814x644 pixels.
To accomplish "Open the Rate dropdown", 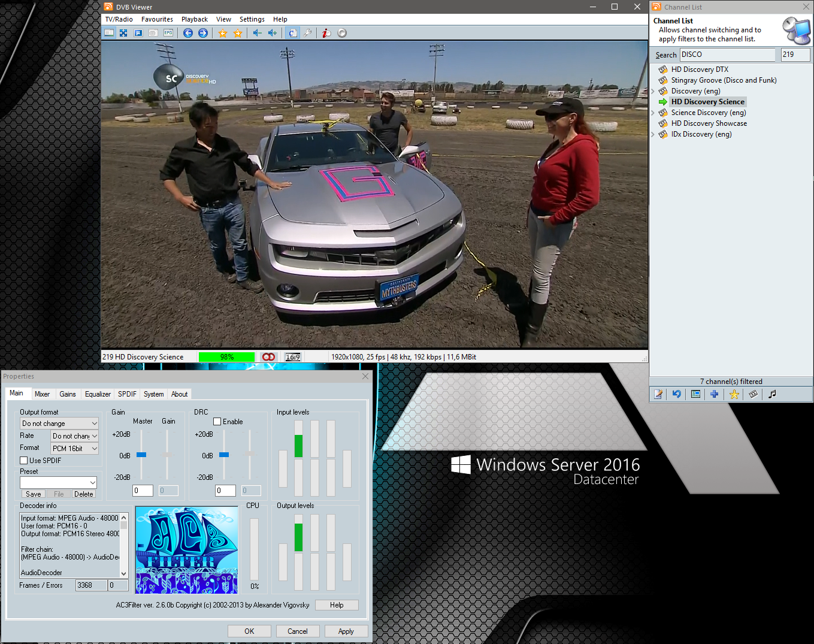I will click(x=75, y=436).
